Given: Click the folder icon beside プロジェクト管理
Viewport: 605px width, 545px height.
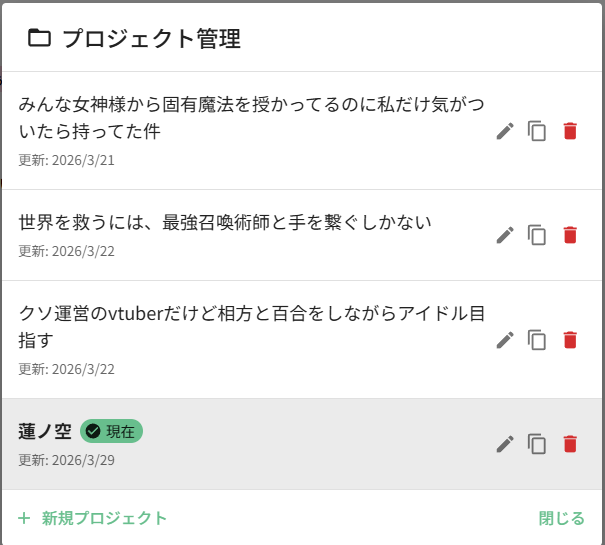Looking at the screenshot, I should click(x=39, y=39).
